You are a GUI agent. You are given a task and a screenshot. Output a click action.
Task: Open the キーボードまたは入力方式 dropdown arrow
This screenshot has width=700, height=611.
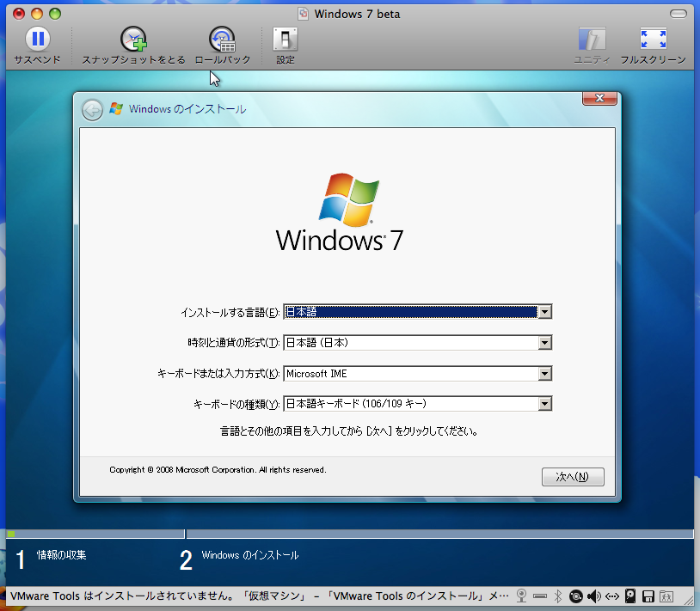click(544, 373)
